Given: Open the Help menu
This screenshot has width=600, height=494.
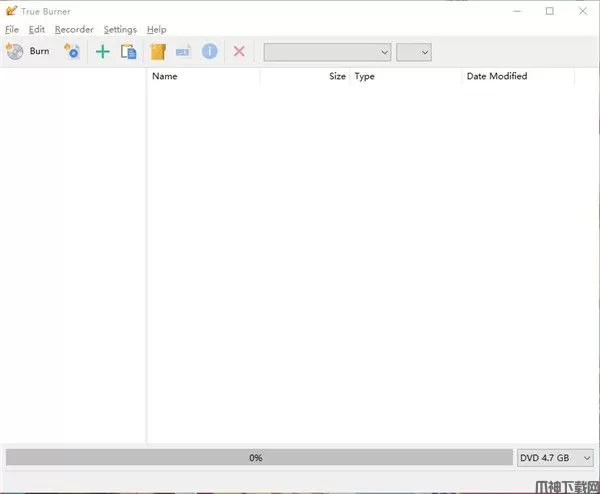Looking at the screenshot, I should pyautogui.click(x=156, y=30).
